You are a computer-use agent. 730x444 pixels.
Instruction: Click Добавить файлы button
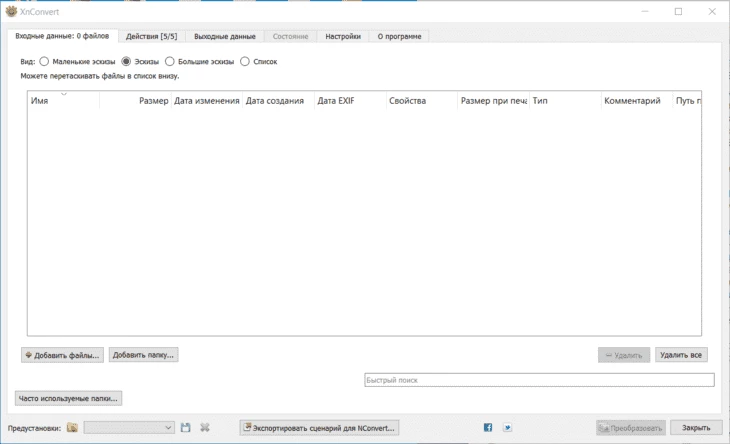point(62,355)
